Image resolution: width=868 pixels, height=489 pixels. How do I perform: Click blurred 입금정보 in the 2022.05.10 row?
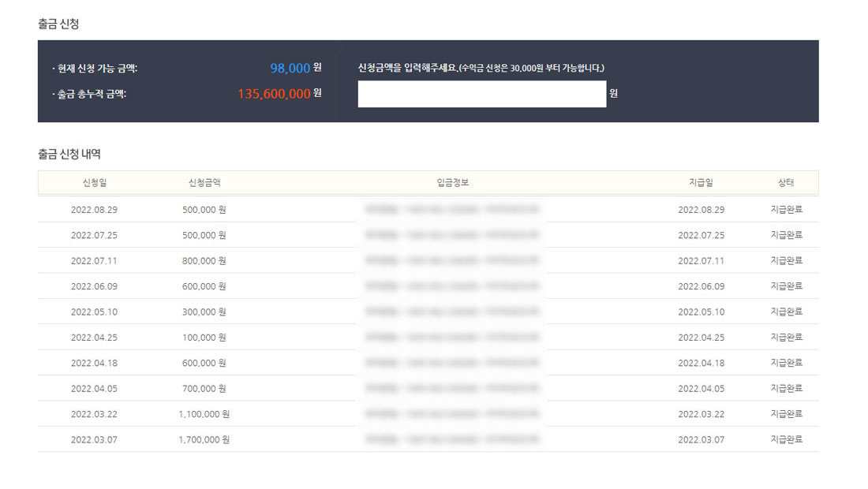pos(452,312)
